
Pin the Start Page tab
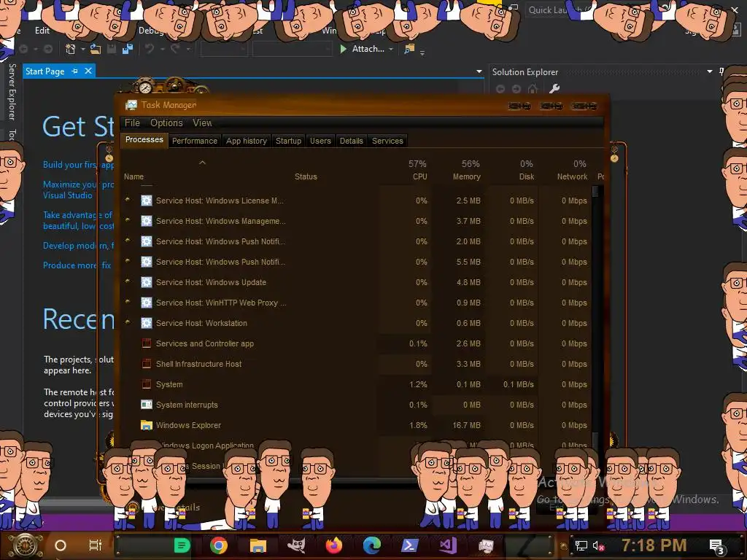click(x=74, y=71)
